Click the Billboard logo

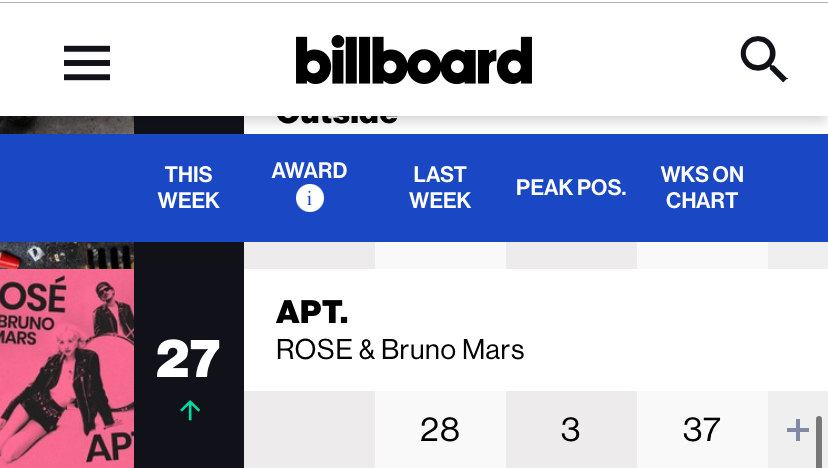click(x=413, y=60)
